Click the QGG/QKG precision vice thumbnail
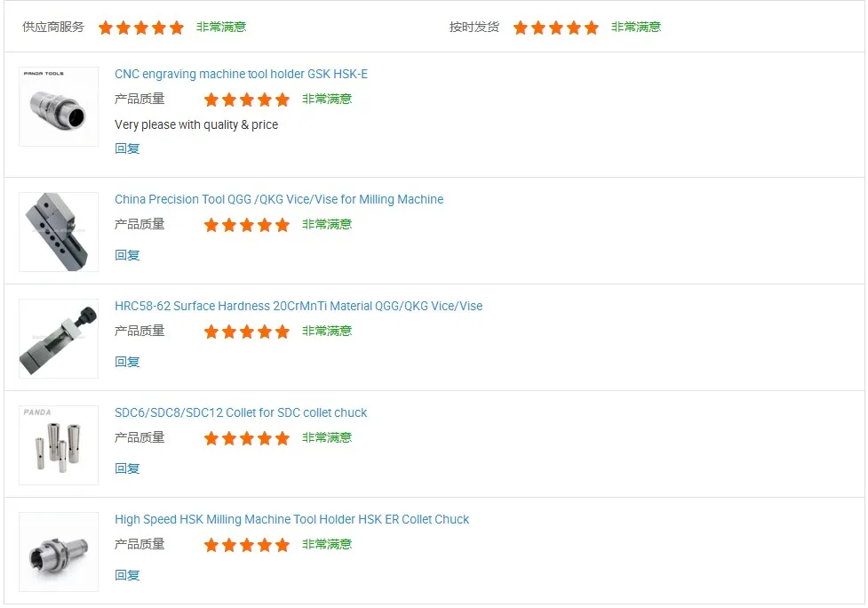Image resolution: width=868 pixels, height=608 pixels. click(59, 231)
